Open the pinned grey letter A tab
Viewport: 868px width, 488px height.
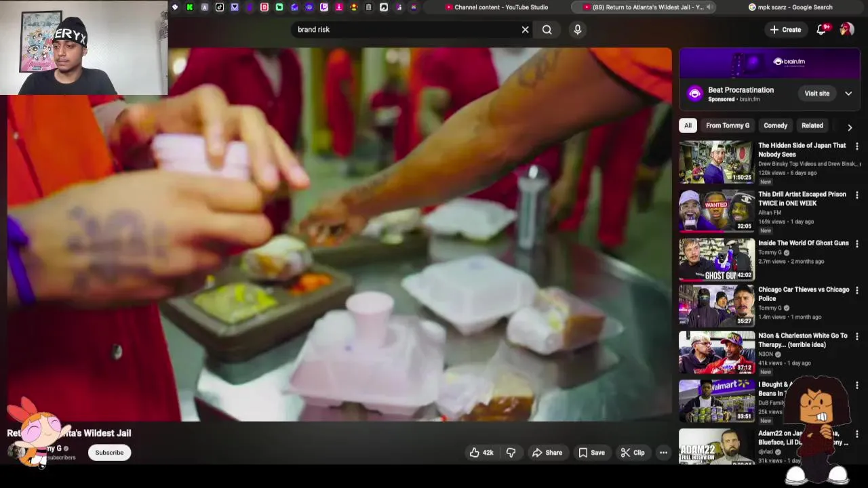tap(205, 7)
